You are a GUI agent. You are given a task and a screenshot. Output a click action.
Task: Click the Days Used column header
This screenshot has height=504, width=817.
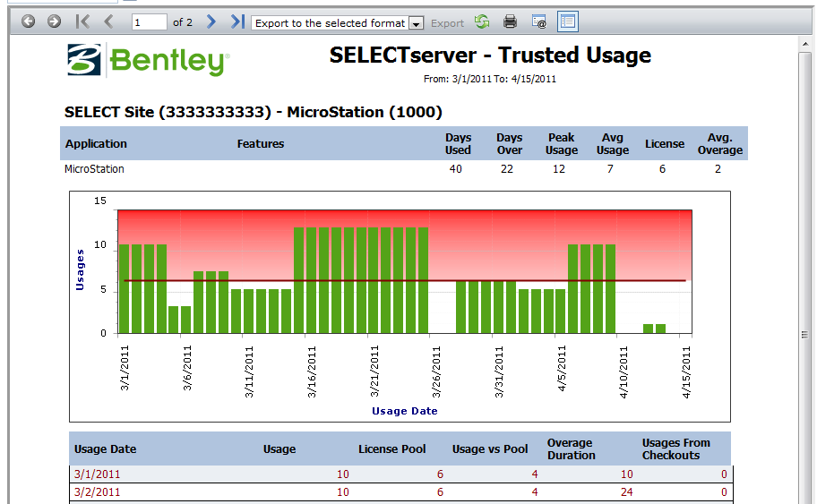point(458,144)
